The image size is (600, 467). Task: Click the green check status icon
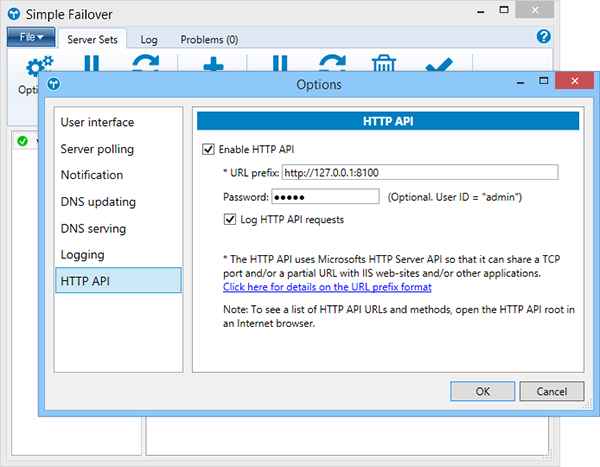tap(22, 142)
